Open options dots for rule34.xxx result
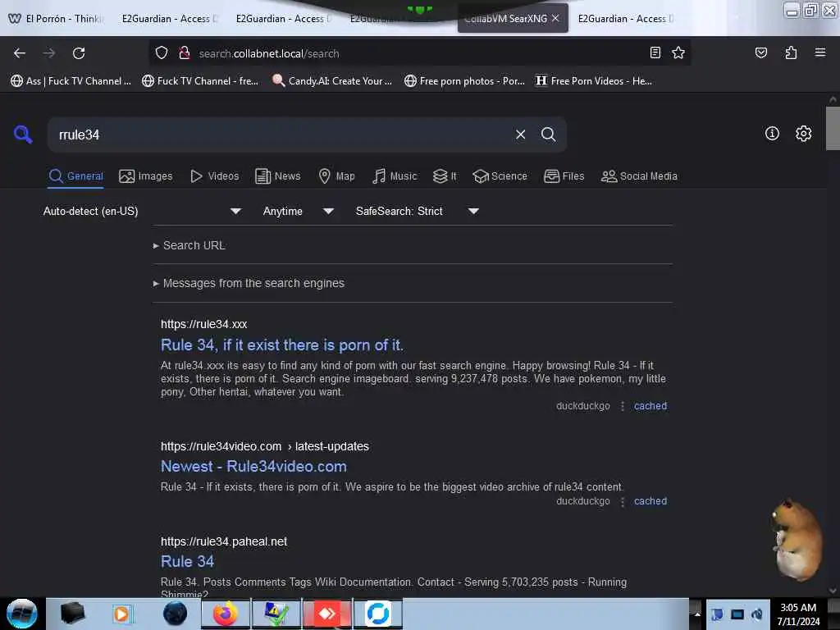This screenshot has width=840, height=630. tap(623, 406)
